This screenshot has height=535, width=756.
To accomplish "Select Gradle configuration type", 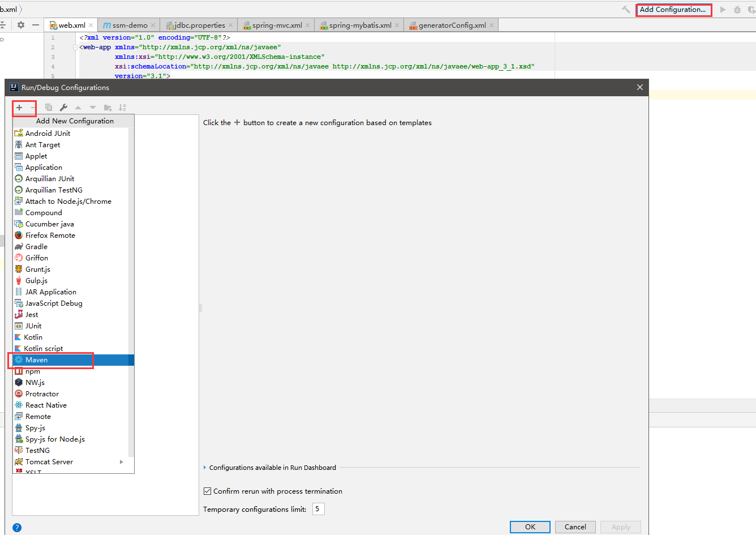I will coord(71,247).
